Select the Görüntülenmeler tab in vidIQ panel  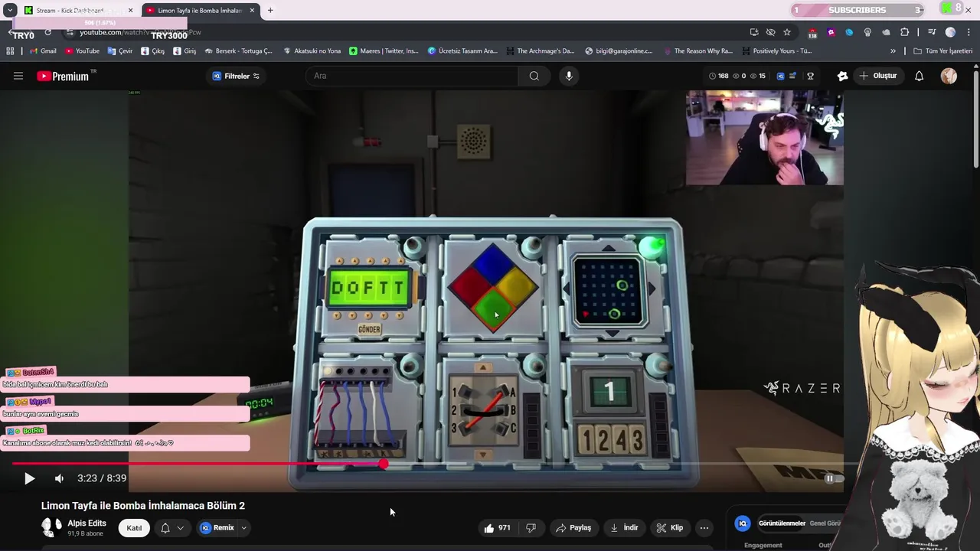pos(782,523)
